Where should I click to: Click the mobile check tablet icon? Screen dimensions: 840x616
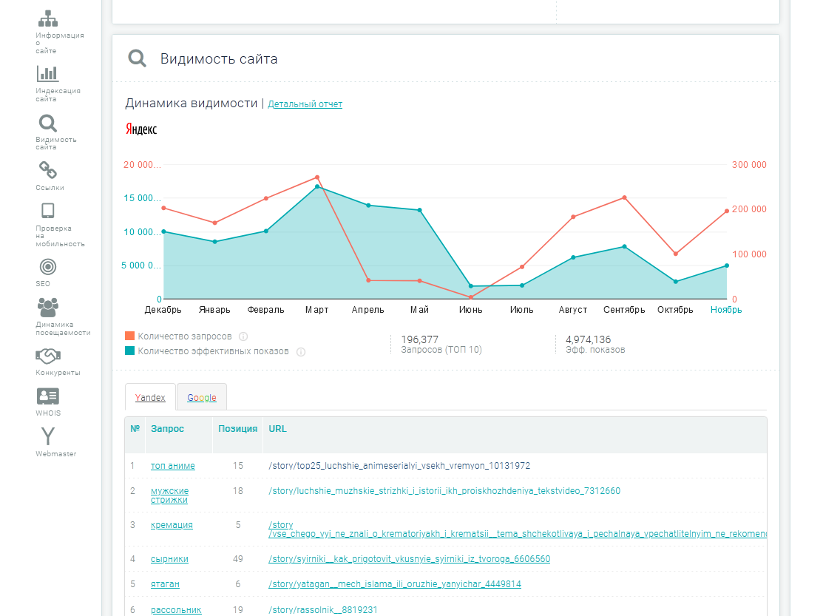coord(47,211)
